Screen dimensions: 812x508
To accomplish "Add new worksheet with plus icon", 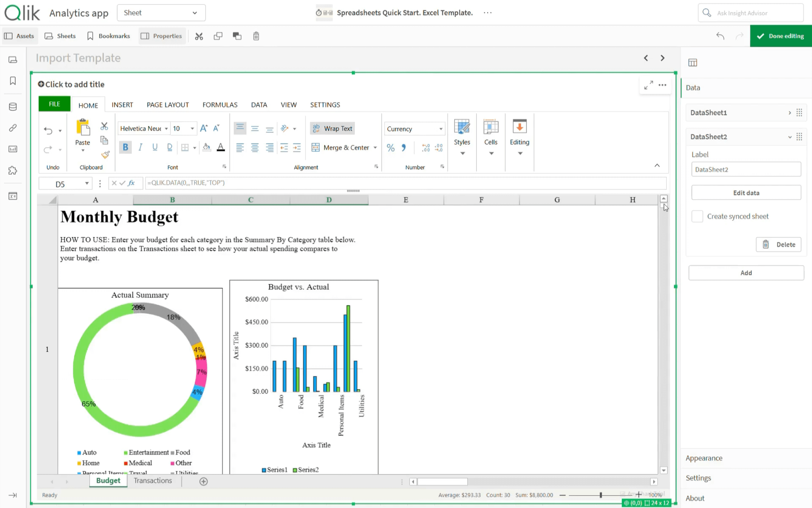I will coord(203,481).
